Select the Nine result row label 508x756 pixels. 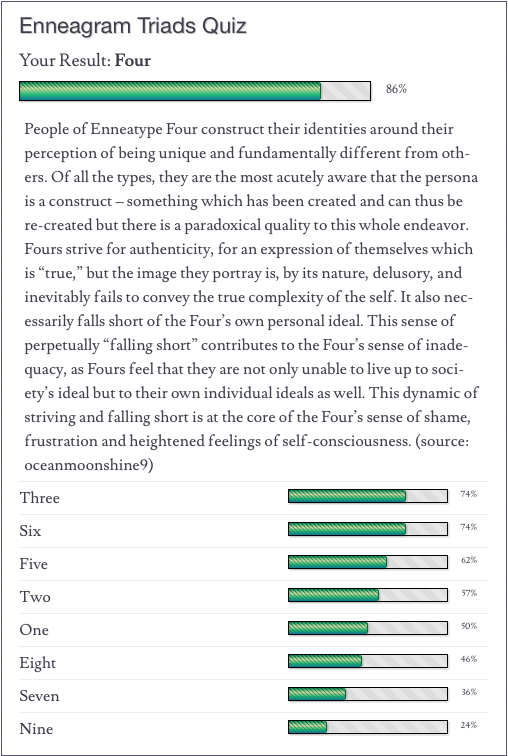point(36,729)
